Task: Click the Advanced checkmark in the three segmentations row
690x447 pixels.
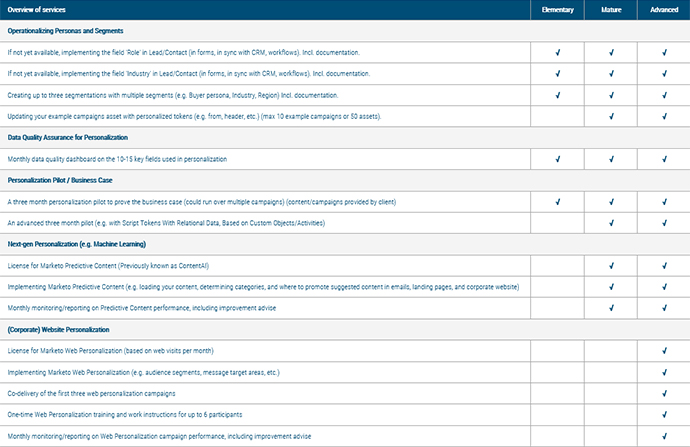Action: (663, 95)
